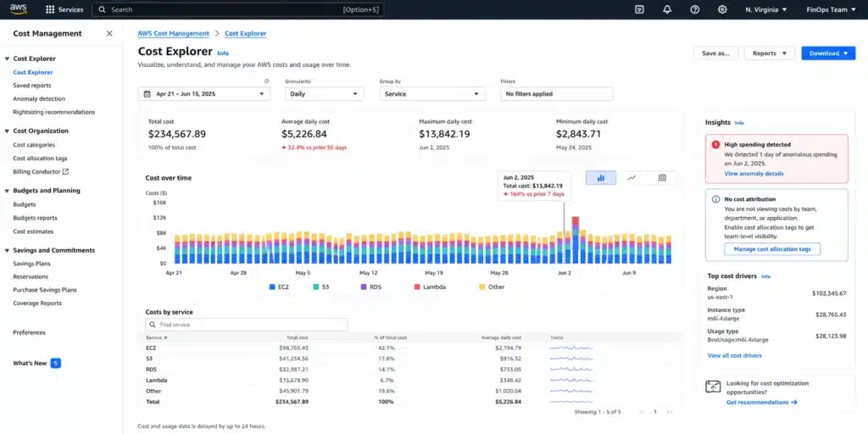
Task: Click the Billing Conductor external link icon
Action: (x=65, y=171)
